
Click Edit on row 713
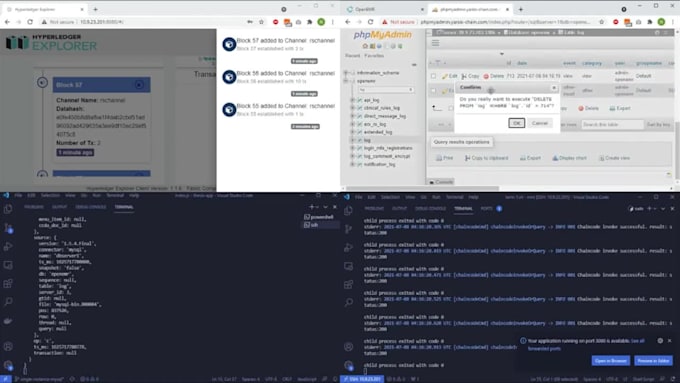pos(450,76)
